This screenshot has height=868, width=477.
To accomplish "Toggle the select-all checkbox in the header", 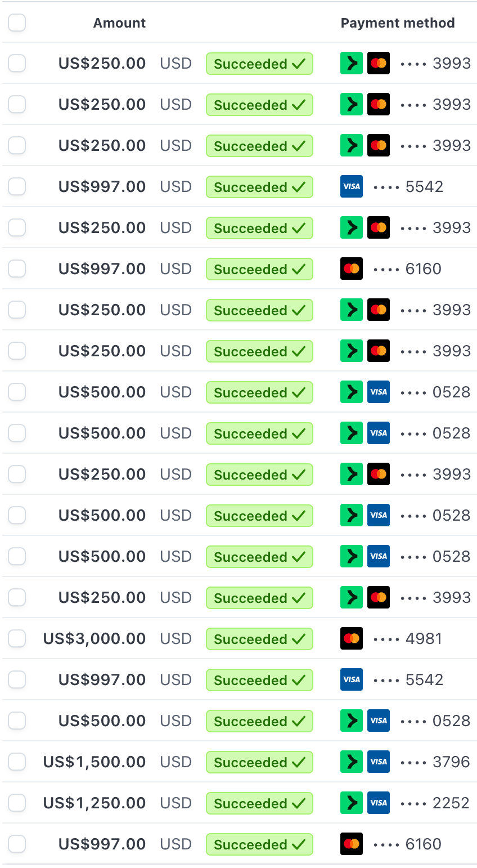I will pos(17,23).
